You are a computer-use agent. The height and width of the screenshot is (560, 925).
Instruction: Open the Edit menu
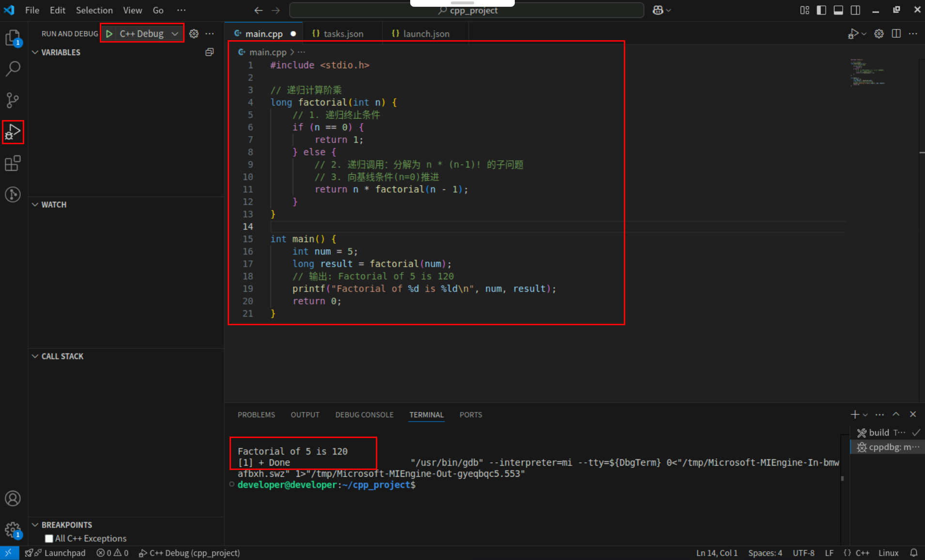(x=57, y=10)
